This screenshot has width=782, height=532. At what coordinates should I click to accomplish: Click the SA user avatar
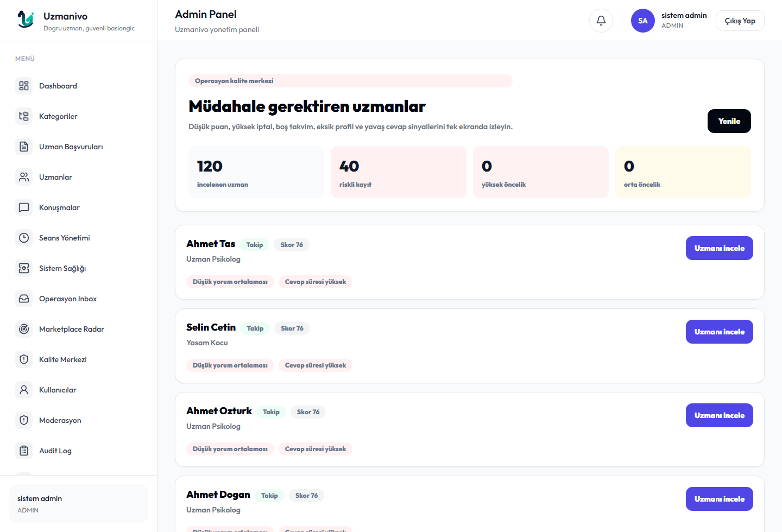643,21
